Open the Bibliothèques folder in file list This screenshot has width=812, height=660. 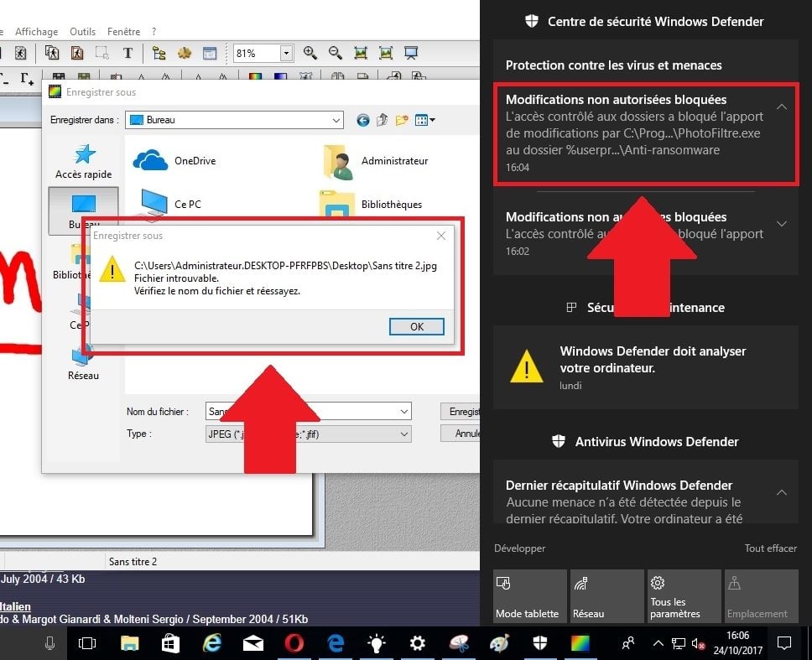click(371, 205)
